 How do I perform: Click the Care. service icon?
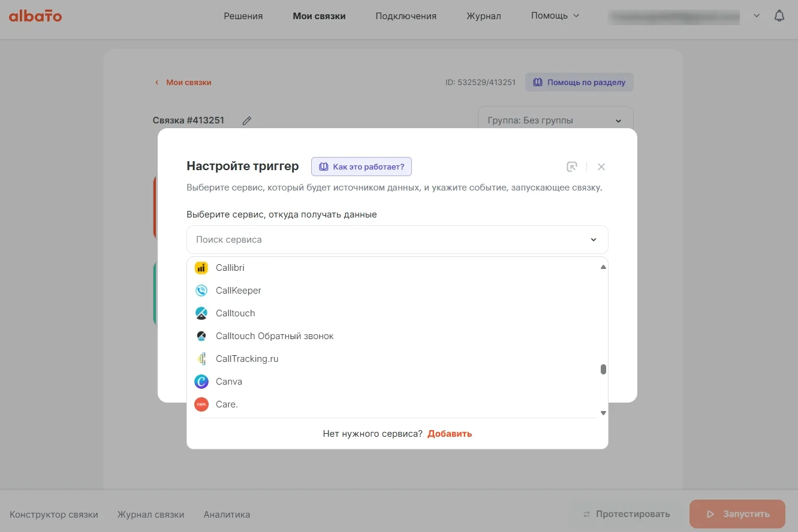[x=201, y=404]
